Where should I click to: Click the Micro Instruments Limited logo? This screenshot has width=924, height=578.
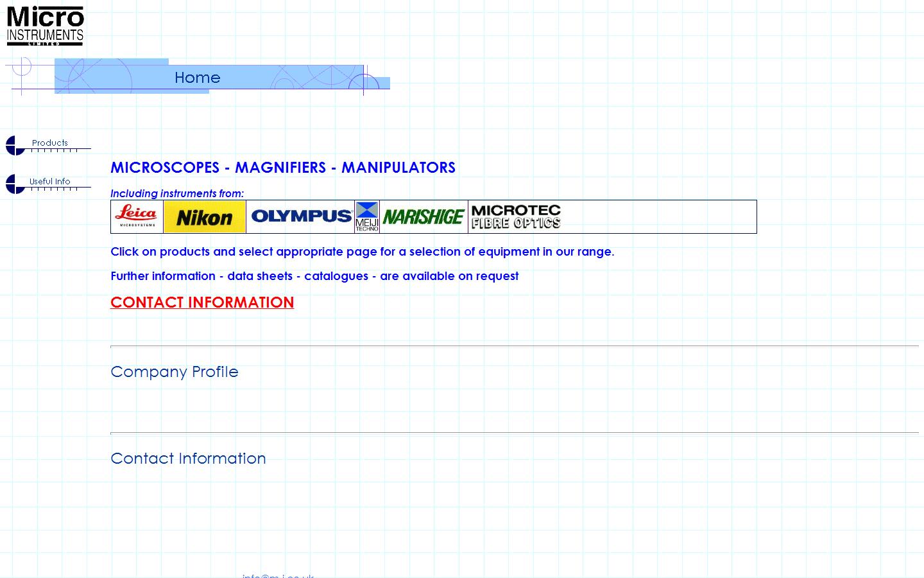(x=45, y=26)
